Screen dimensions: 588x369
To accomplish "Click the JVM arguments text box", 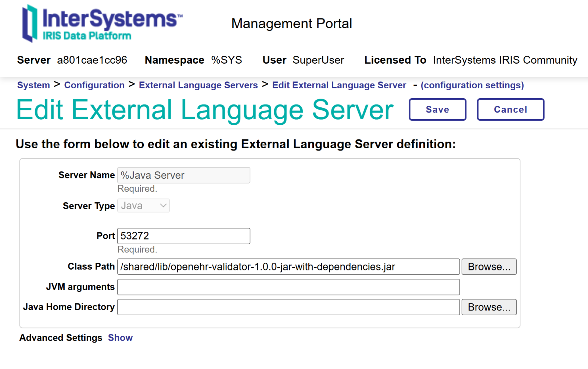I will [x=288, y=287].
